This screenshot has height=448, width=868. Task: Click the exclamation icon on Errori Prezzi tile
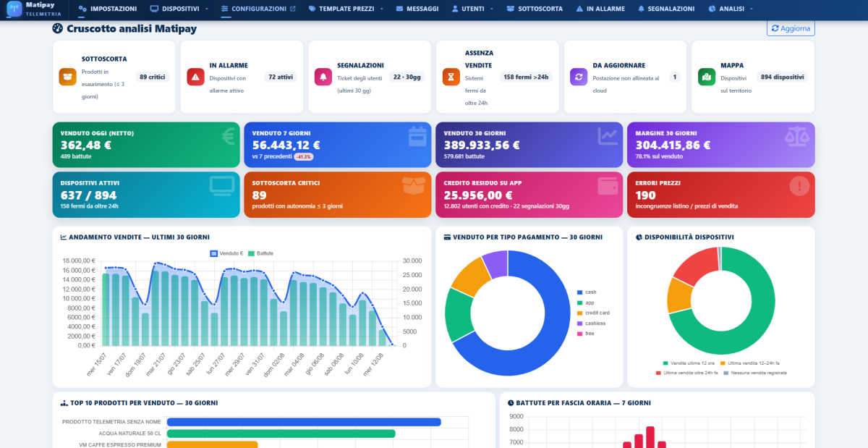tap(799, 186)
